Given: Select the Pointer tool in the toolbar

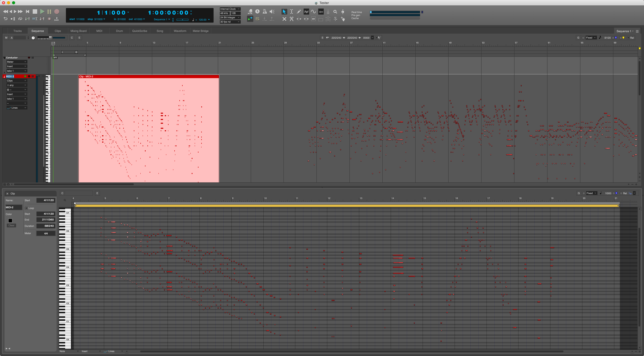Looking at the screenshot, I should (284, 12).
